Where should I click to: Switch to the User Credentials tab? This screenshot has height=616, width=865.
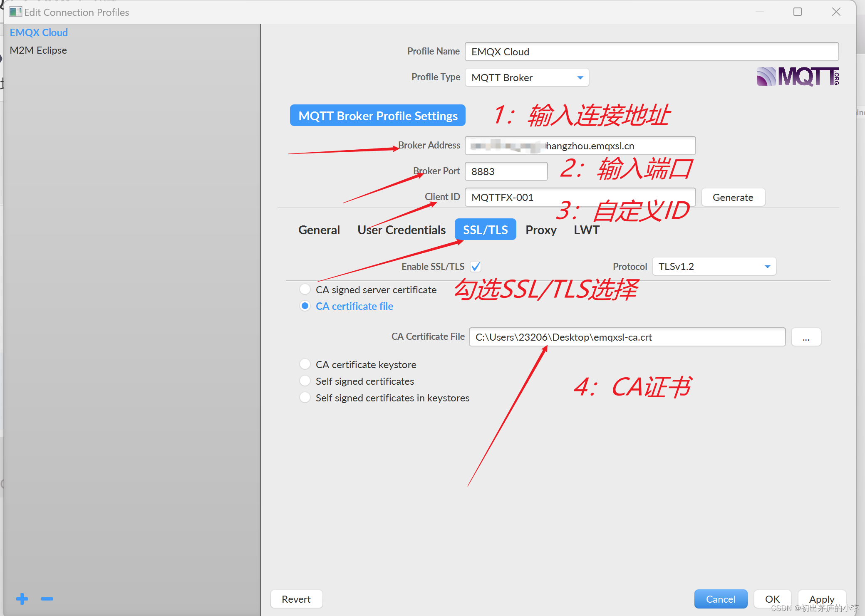pyautogui.click(x=401, y=230)
